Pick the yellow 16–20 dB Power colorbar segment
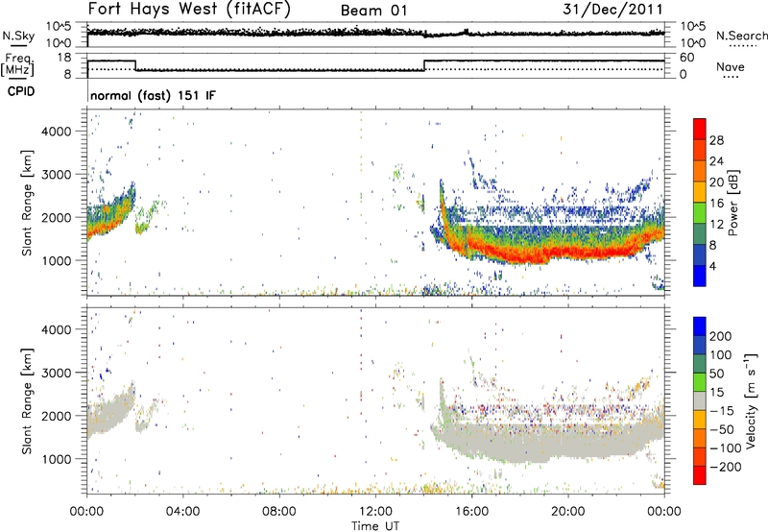 pyautogui.click(x=700, y=191)
